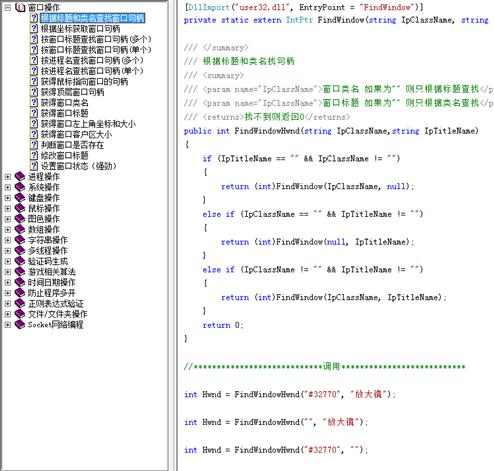Click the purple book icon for 验证码生成

[x=20, y=261]
